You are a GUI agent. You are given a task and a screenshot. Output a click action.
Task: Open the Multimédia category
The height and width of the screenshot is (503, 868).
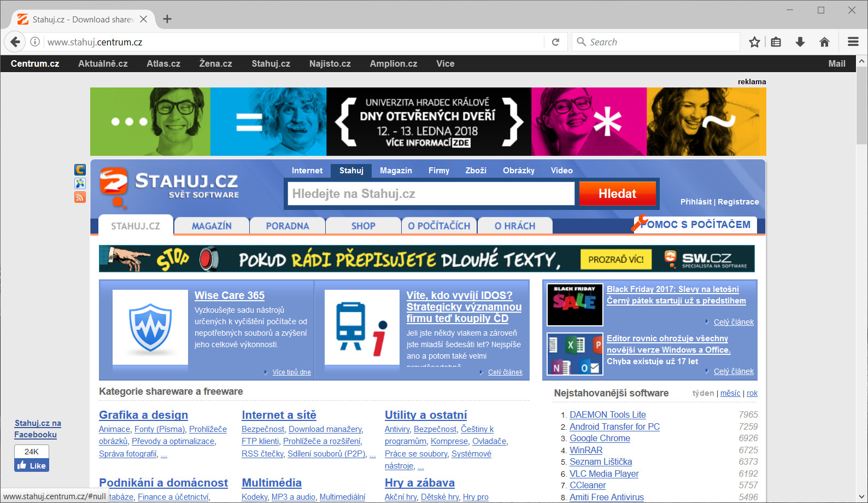coord(272,483)
